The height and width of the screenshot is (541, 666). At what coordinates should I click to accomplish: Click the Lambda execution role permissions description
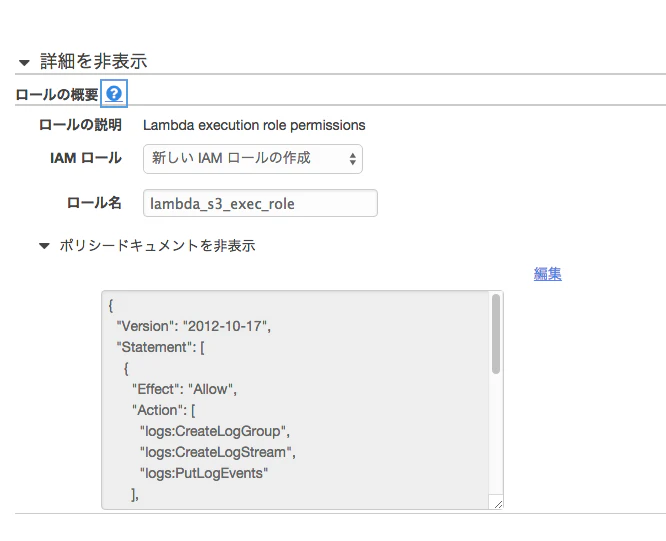coord(254,125)
